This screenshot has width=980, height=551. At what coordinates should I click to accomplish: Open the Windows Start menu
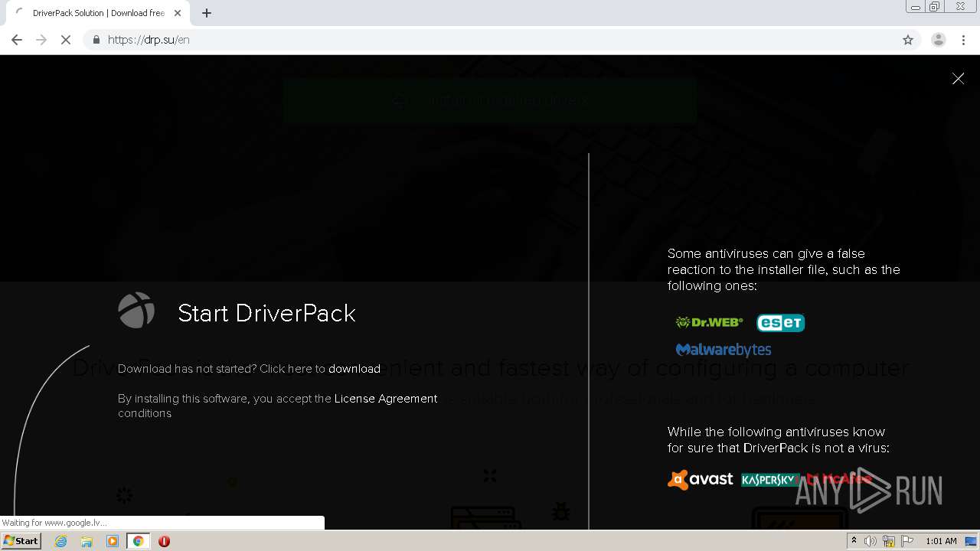(x=21, y=541)
